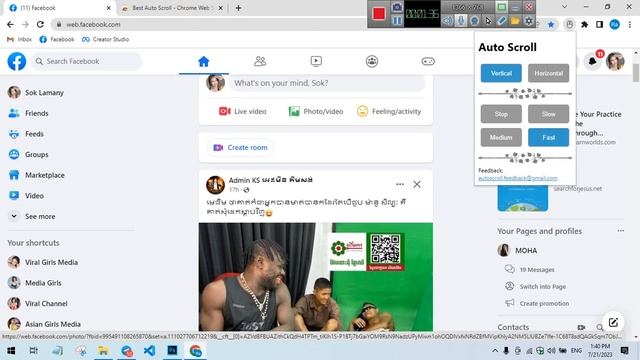640x360 pixels.
Task: Open the Chrome tab search chevron
Action: [564, 7]
